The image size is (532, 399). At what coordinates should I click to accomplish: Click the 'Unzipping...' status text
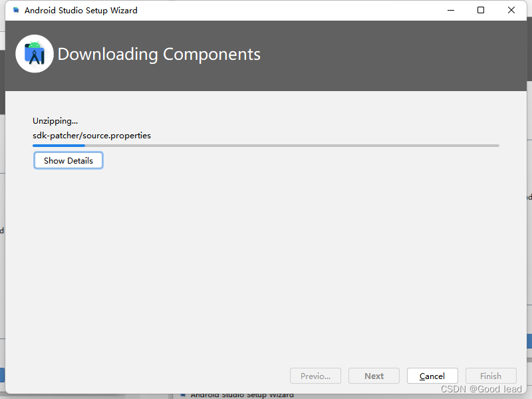[x=55, y=121]
